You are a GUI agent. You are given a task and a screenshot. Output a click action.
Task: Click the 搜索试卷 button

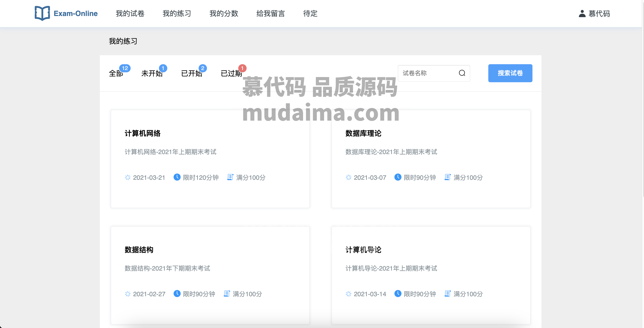pos(510,73)
